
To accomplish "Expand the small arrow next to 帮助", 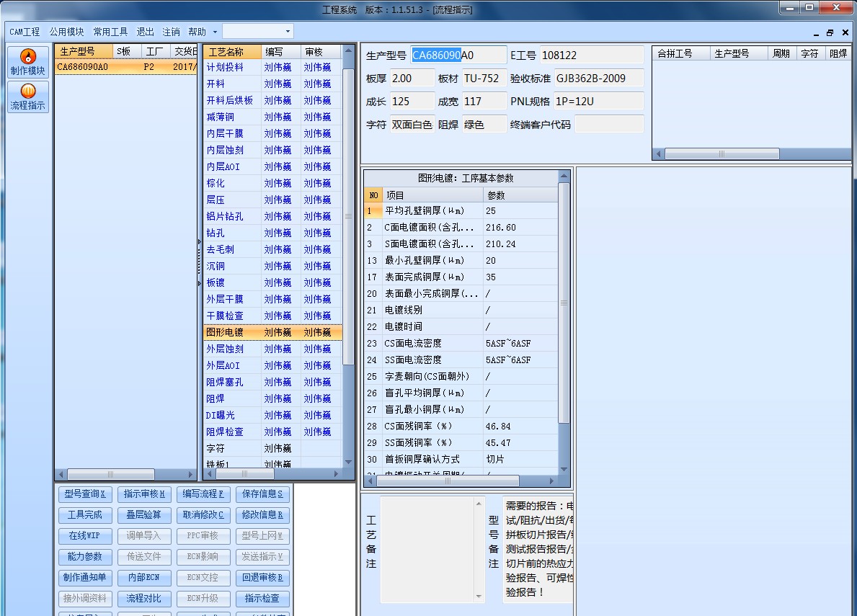I will click(215, 32).
